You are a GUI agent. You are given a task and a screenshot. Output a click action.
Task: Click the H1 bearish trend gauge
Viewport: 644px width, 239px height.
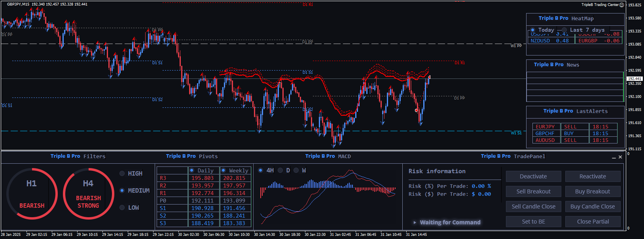32,194
